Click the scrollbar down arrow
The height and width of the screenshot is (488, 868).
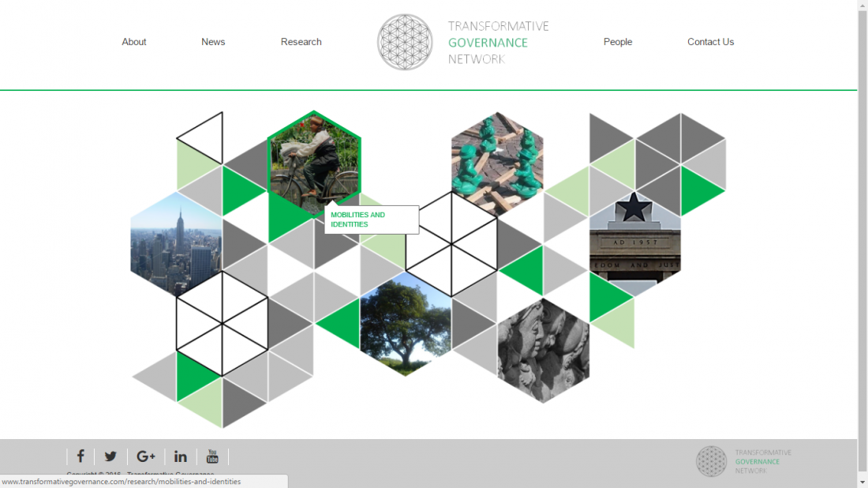pos(862,481)
